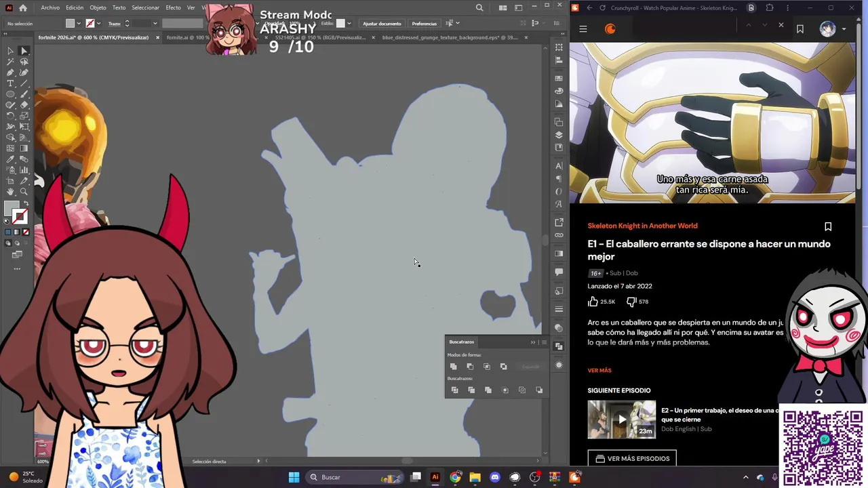Open stroke weight dropdown

point(155,23)
